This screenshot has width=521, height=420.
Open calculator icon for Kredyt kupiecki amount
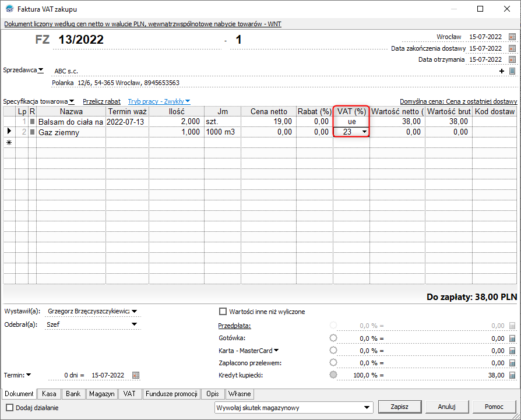(x=512, y=375)
